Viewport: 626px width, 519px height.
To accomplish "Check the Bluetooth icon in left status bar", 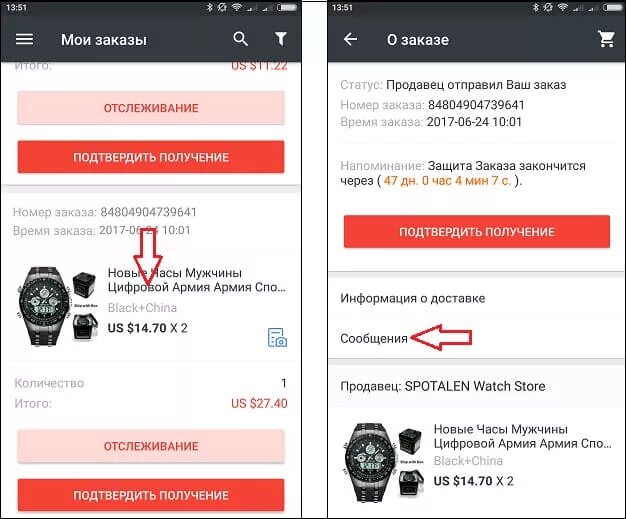I will click(x=210, y=7).
